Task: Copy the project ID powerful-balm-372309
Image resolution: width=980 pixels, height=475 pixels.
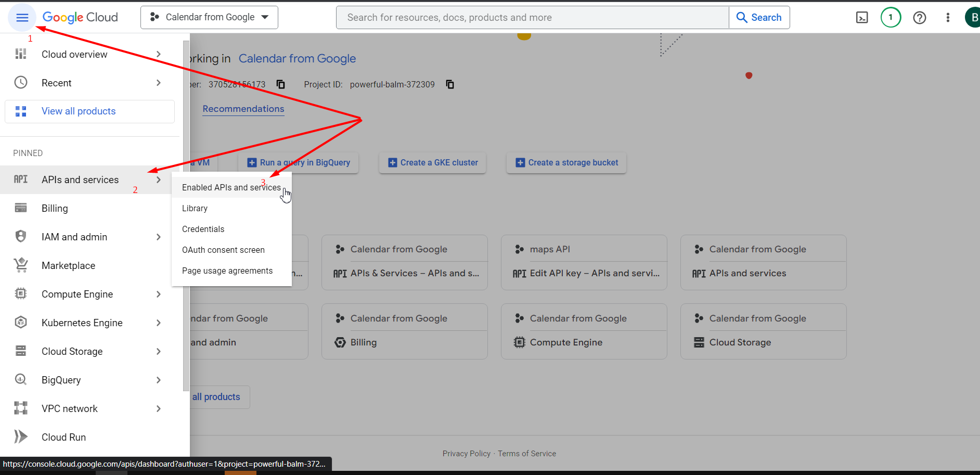Action: 450,84
